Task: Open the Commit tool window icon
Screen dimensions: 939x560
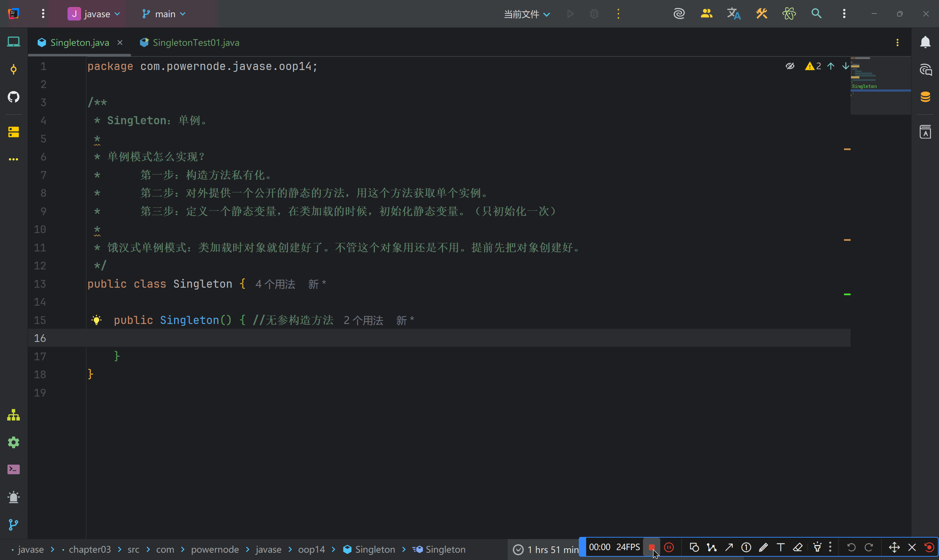Action: click(14, 69)
